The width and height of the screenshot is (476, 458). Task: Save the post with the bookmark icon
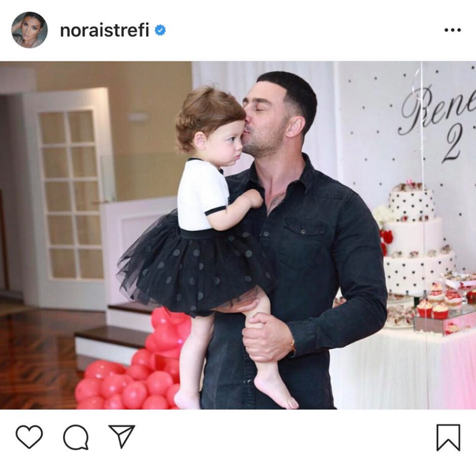[448, 437]
